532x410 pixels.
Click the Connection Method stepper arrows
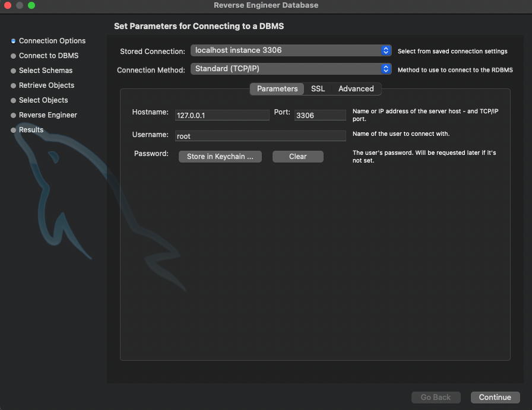point(386,69)
